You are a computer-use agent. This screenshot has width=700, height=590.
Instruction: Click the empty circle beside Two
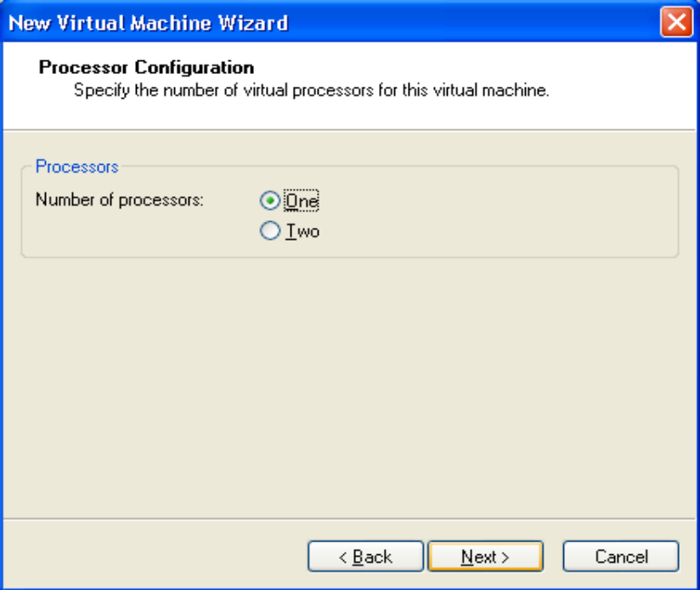coord(270,231)
